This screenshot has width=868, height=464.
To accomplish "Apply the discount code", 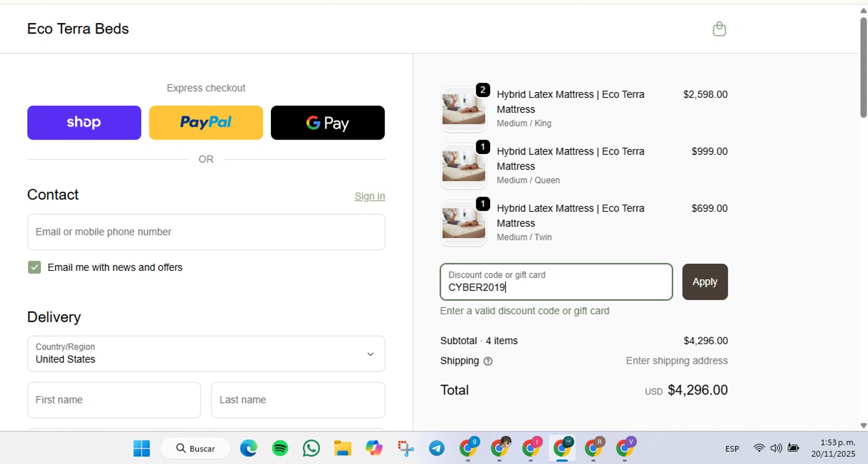I will tap(705, 282).
